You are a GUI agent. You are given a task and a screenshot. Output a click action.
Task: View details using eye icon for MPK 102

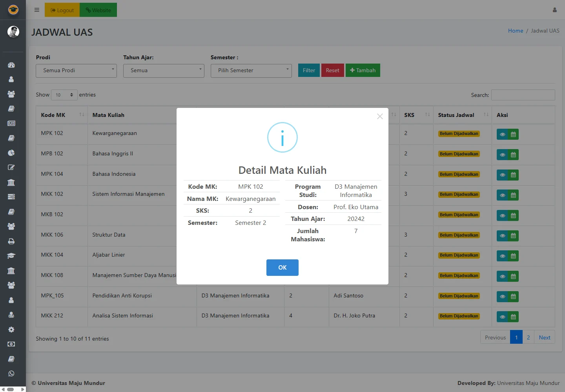pyautogui.click(x=502, y=135)
